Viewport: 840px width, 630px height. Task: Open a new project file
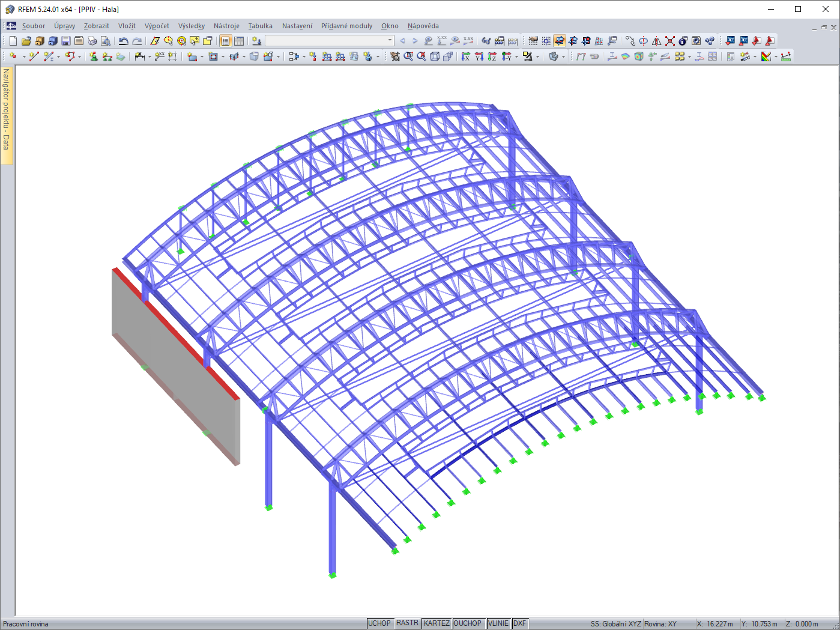tap(13, 41)
